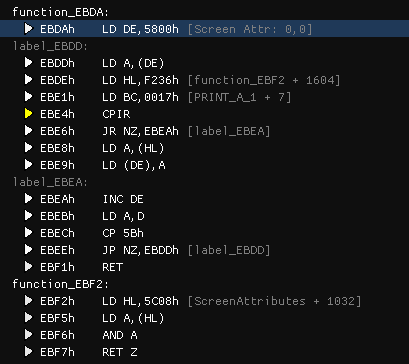Viewport: 409px width, 364px height.
Task: Click the arrow marker beside EBF2h
Action: click(x=29, y=301)
